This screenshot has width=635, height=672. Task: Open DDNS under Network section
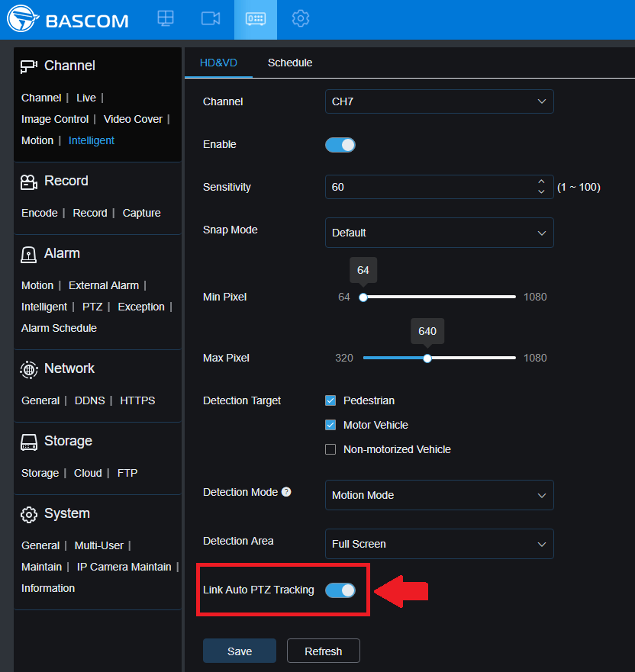(89, 400)
